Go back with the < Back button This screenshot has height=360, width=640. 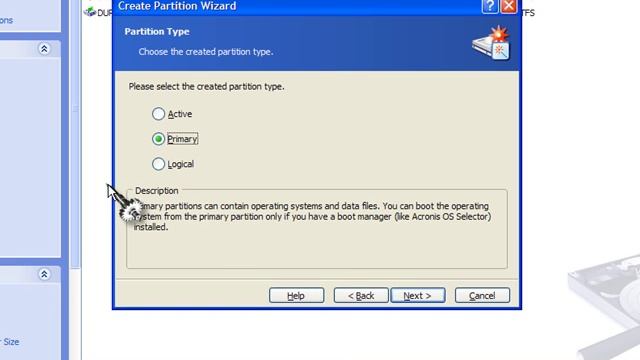361,296
